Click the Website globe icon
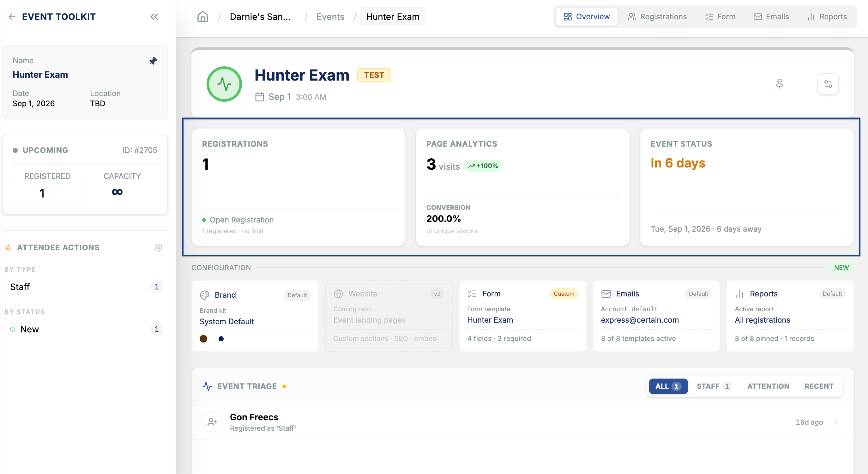Viewport: 868px width, 474px height. tap(338, 294)
